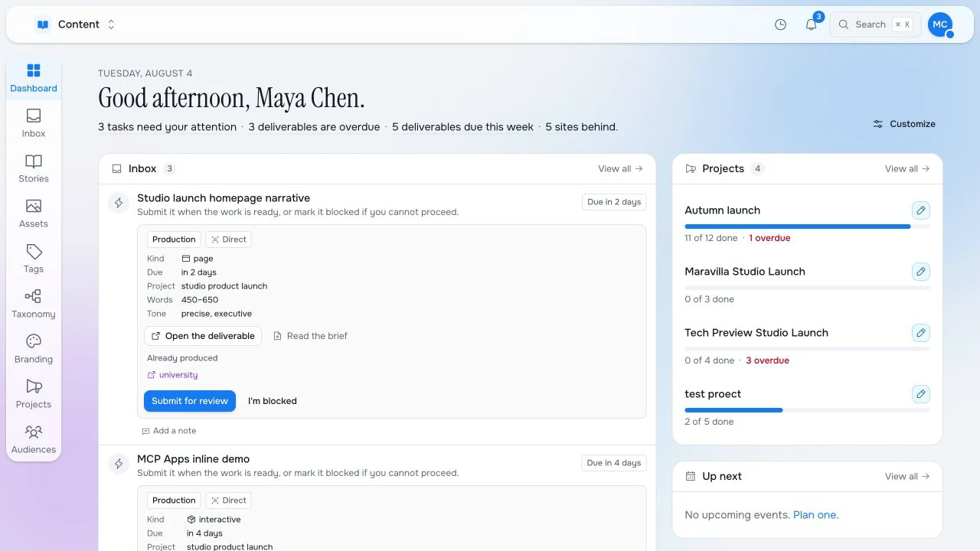Open MCP Apps inline demo task title
This screenshot has width=980, height=551.
[194, 459]
